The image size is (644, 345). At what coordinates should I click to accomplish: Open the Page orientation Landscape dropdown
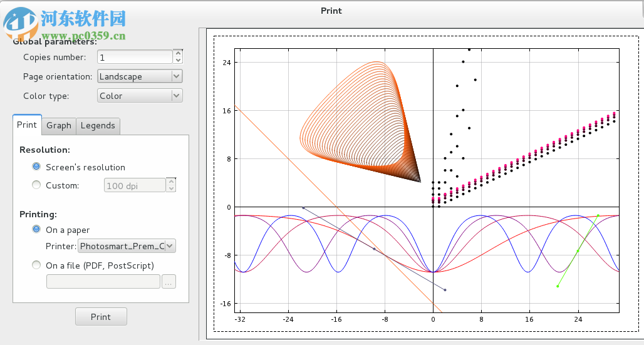pyautogui.click(x=140, y=76)
